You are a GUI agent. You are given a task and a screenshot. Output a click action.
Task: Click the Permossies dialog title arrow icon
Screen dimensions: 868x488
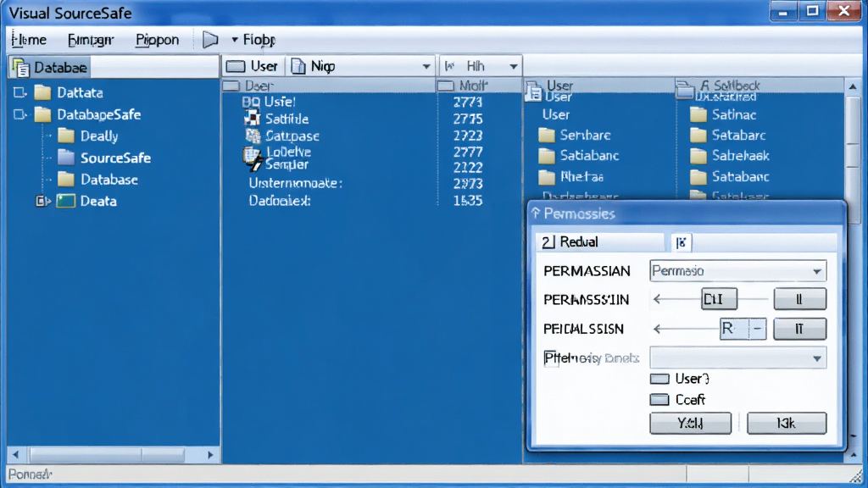(x=536, y=213)
